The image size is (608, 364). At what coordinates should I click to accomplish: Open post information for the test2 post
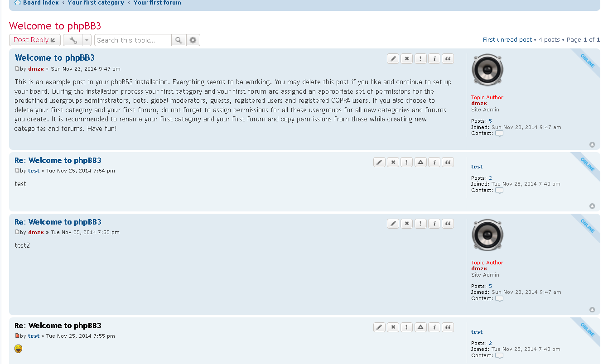[434, 224]
